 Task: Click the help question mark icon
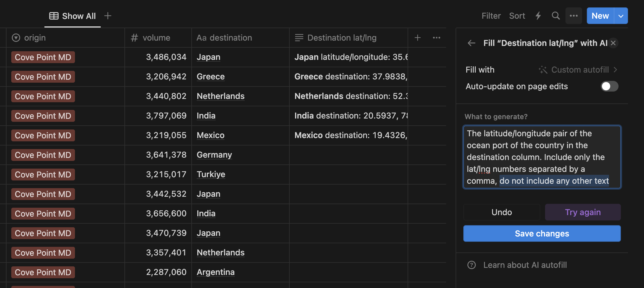472,265
